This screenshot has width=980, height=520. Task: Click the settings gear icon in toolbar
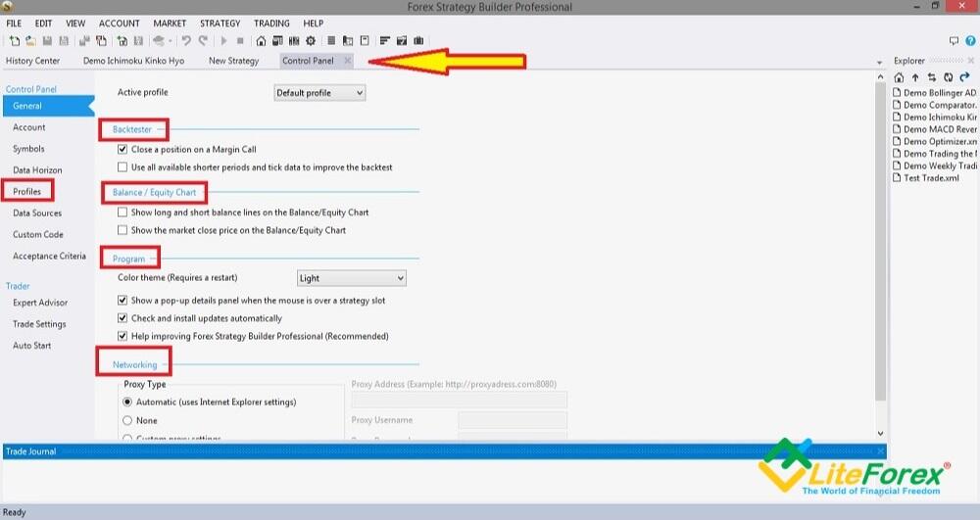pos(311,41)
